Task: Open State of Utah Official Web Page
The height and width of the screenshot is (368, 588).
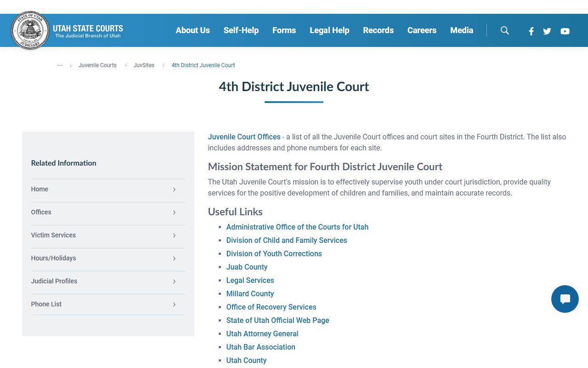Action: click(277, 321)
